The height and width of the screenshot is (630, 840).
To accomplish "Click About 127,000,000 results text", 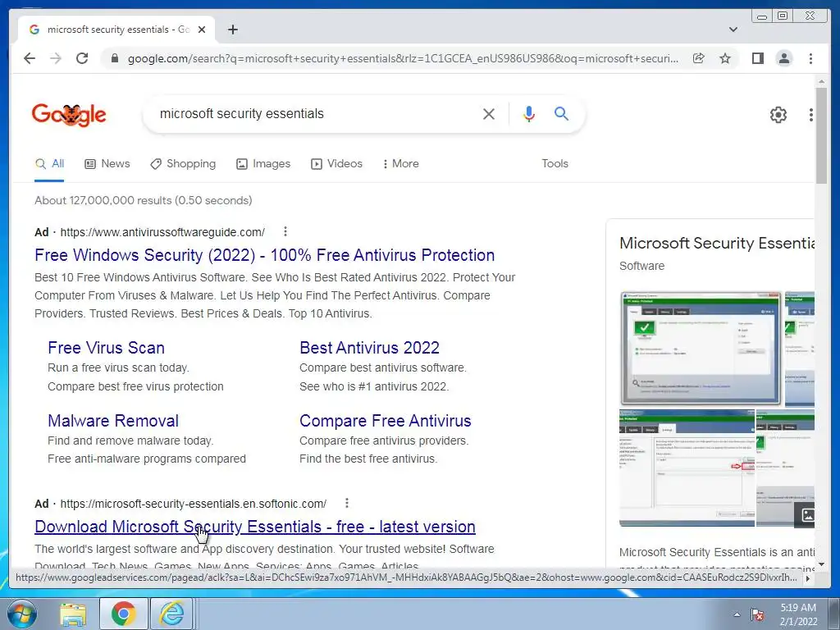I will click(x=143, y=200).
